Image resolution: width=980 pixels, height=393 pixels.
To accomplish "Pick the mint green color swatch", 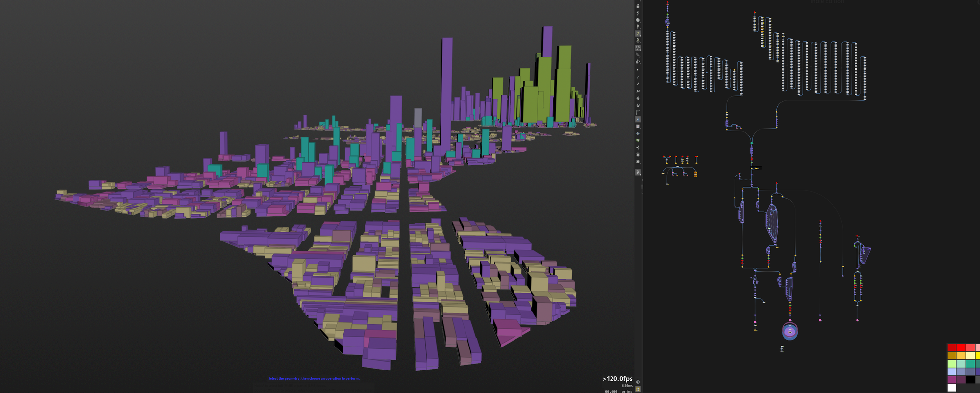I will click(961, 364).
